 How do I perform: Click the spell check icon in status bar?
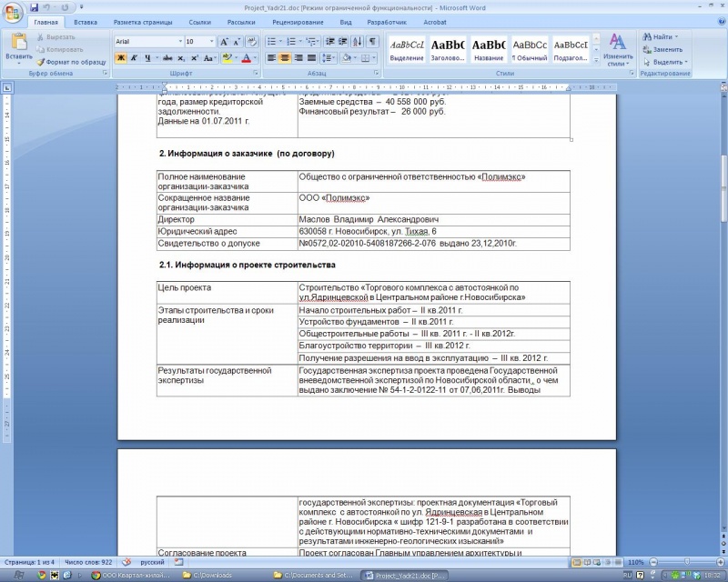point(126,562)
